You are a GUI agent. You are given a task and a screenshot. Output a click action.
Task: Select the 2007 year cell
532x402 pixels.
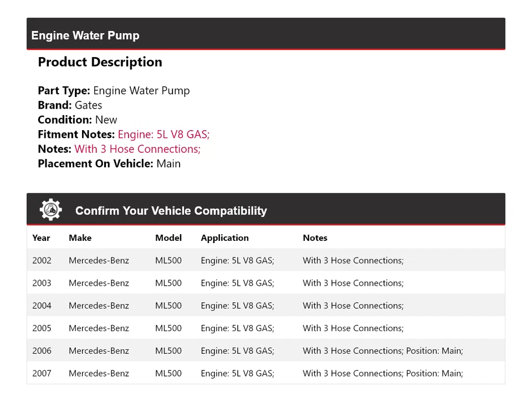(x=42, y=373)
